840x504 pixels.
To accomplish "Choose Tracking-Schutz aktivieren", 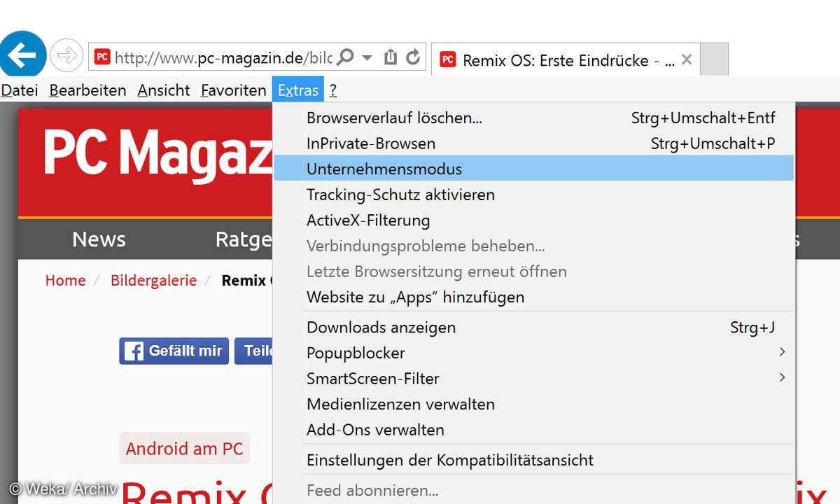I will point(534,195).
